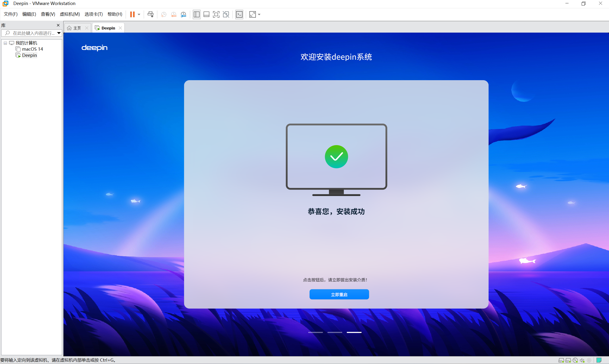This screenshot has width=609, height=364.
Task: Select 我的计算机 in the library
Action: [x=26, y=43]
